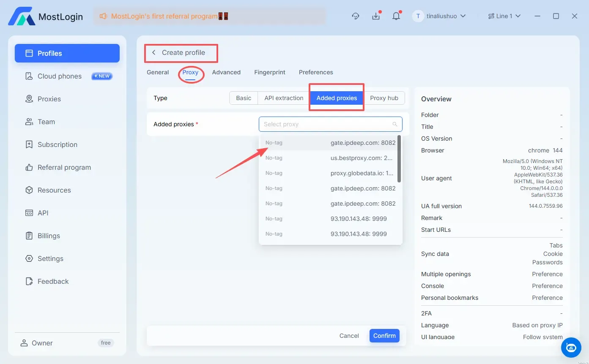Click the Confirm button
Screen dimensions: 589x364
[x=384, y=336]
